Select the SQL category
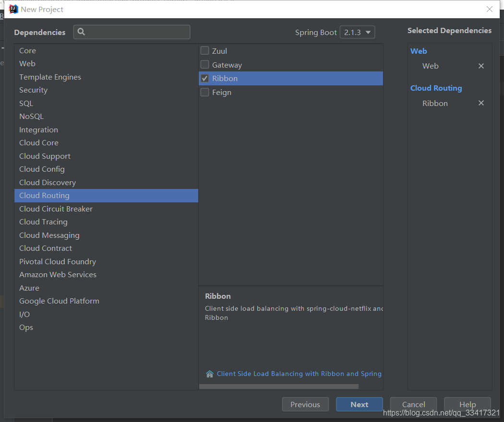Image resolution: width=504 pixels, height=422 pixels. (x=106, y=104)
